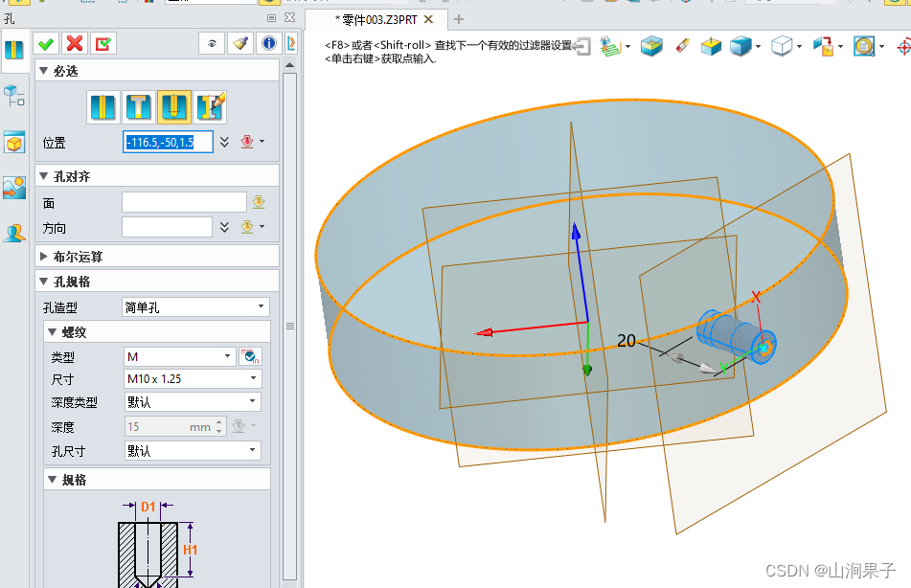
Task: Toggle the preview eye icon
Action: pyautogui.click(x=212, y=44)
